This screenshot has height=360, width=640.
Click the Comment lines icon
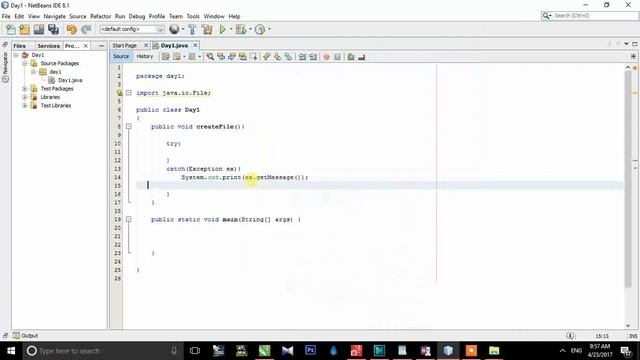coord(351,57)
